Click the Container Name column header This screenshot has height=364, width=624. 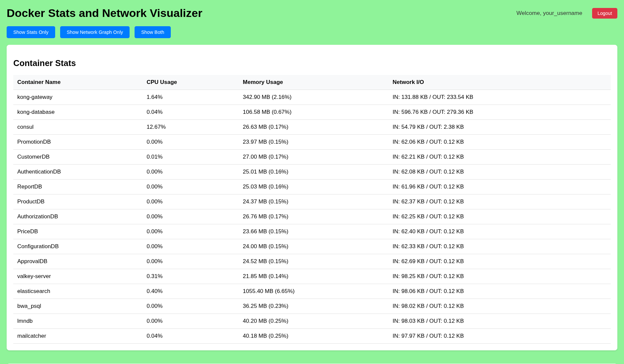tap(39, 82)
